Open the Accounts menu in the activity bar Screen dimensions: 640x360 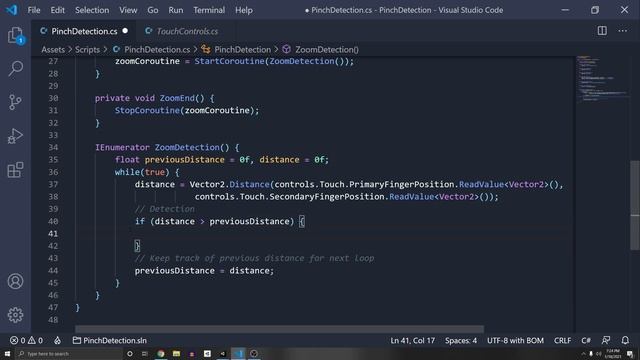pos(16,281)
